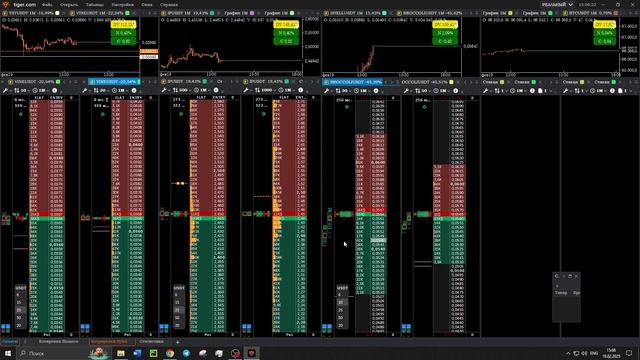The image size is (640, 360).
Task: Click green C button on BTCUSDT chart
Action: coord(604,41)
